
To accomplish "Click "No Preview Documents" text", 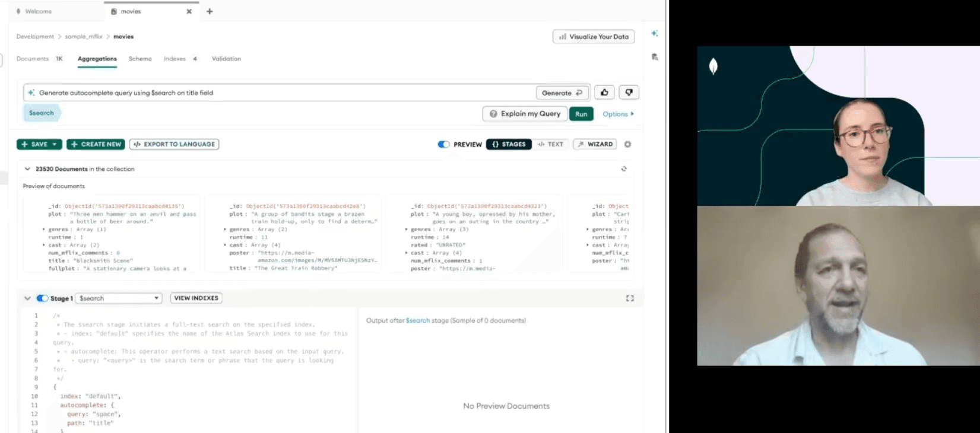I will [x=506, y=406].
